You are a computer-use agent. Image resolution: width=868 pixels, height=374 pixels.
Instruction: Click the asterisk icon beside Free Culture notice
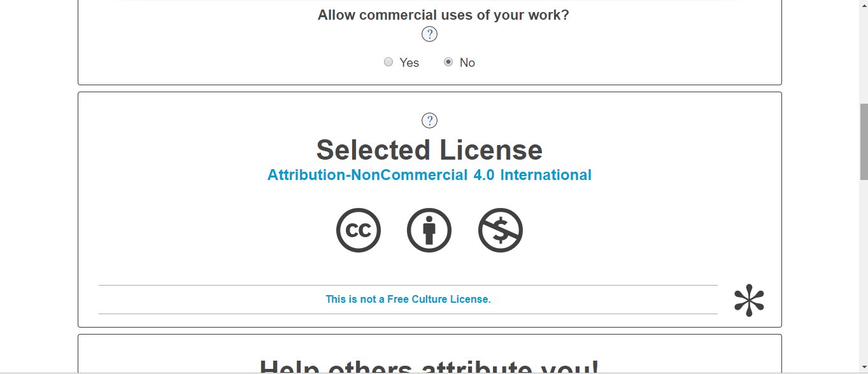click(749, 300)
